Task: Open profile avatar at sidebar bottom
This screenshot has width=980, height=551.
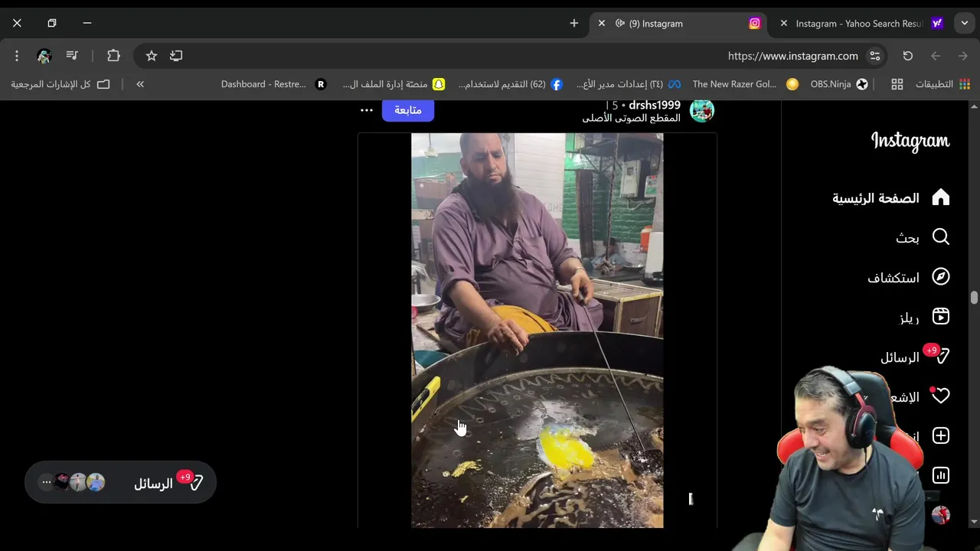Action: [941, 515]
